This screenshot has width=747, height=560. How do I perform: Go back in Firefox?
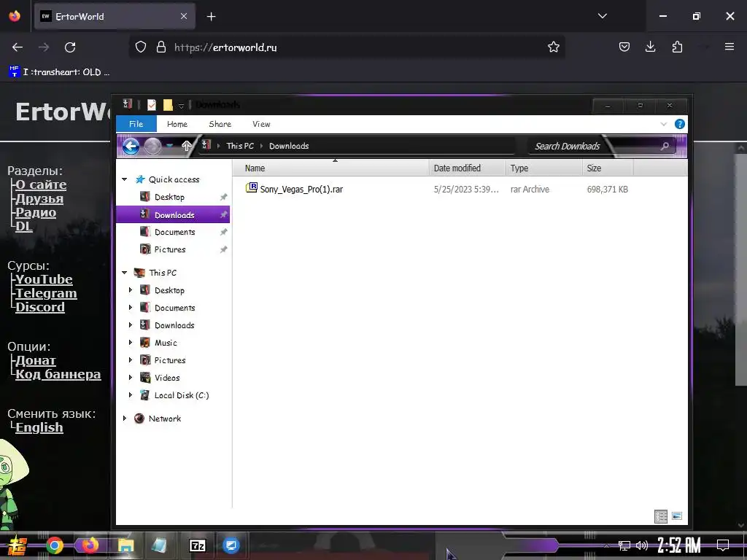(18, 47)
